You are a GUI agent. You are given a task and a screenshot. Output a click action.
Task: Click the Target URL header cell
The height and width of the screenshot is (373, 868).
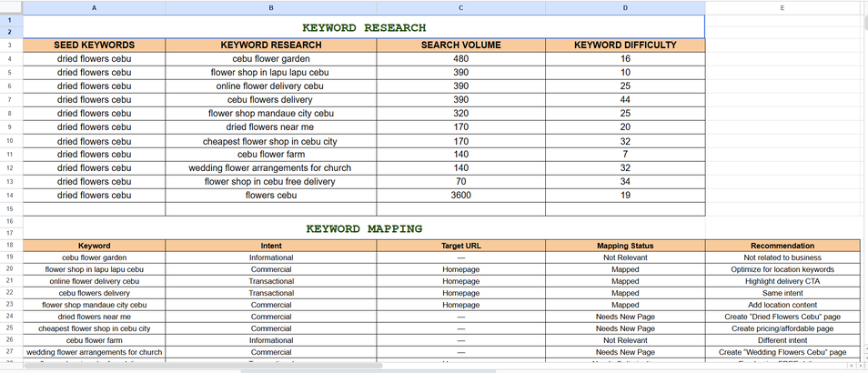pos(460,246)
